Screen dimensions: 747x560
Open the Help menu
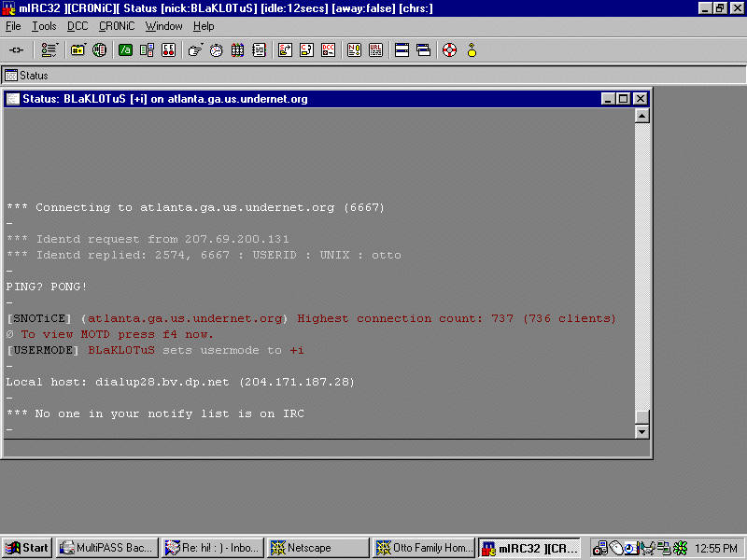(204, 26)
